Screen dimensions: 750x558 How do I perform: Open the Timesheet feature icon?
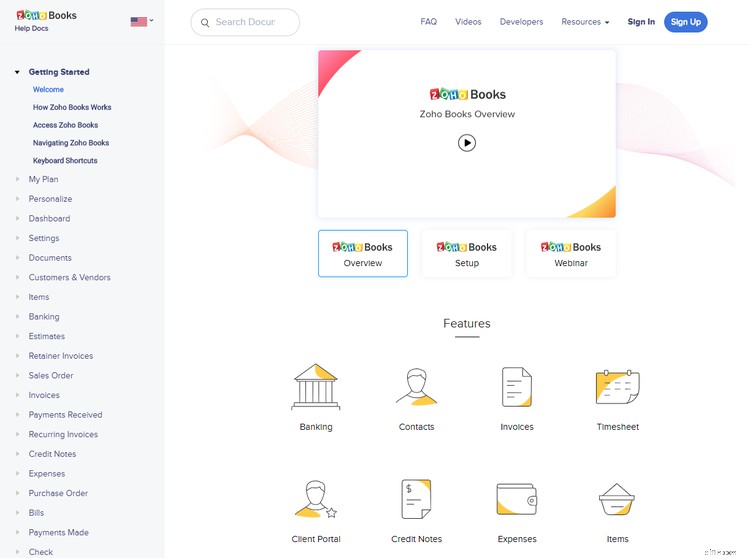pyautogui.click(x=618, y=387)
